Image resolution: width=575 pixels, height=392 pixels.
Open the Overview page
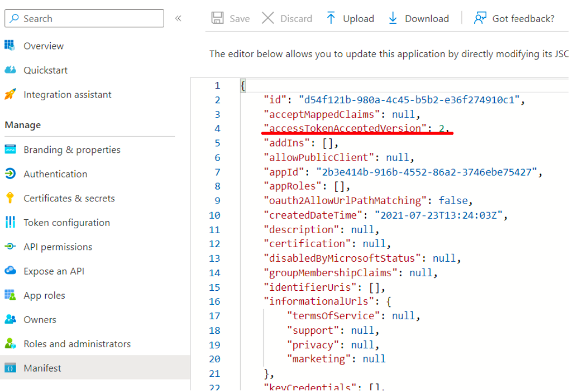click(x=44, y=46)
